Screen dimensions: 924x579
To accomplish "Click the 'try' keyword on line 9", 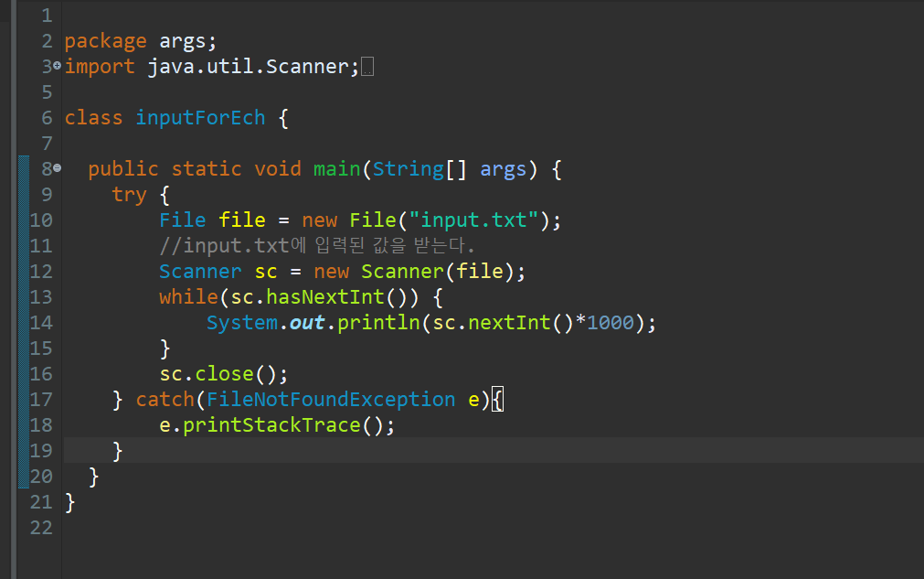I will click(x=129, y=195).
